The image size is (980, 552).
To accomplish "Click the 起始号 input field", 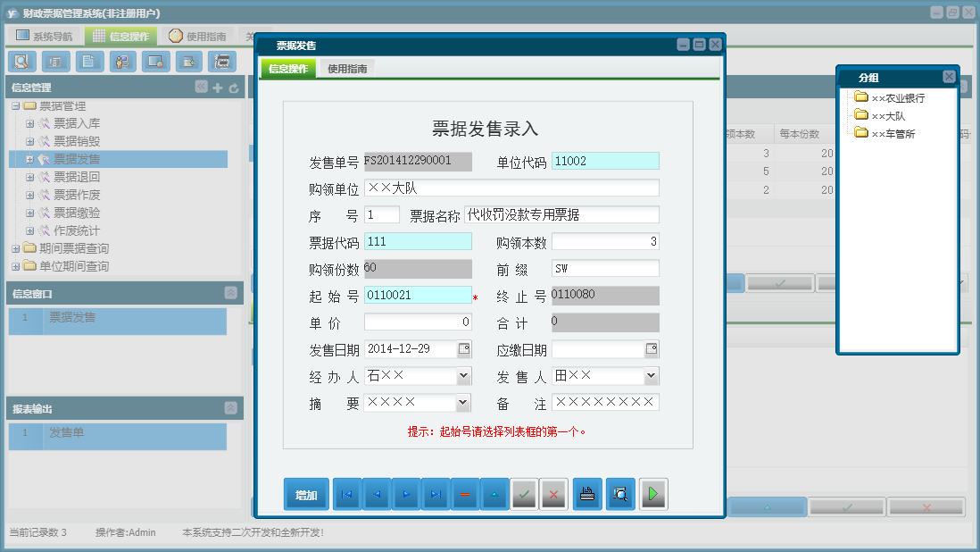I will (x=417, y=296).
